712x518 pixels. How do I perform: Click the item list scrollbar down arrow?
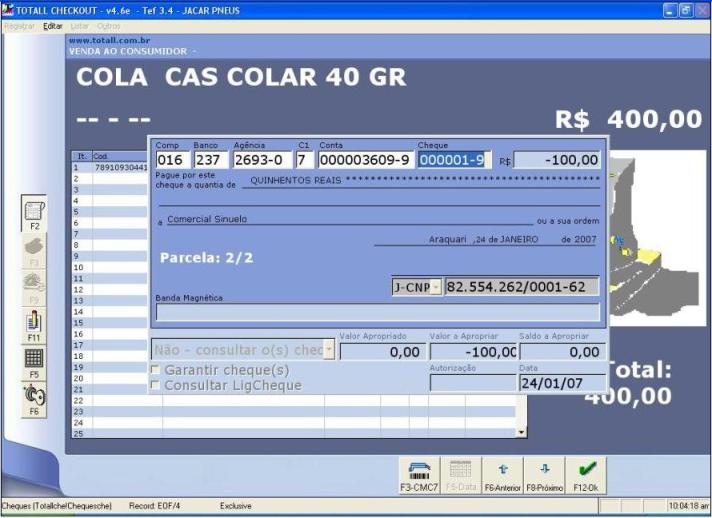tap(519, 433)
